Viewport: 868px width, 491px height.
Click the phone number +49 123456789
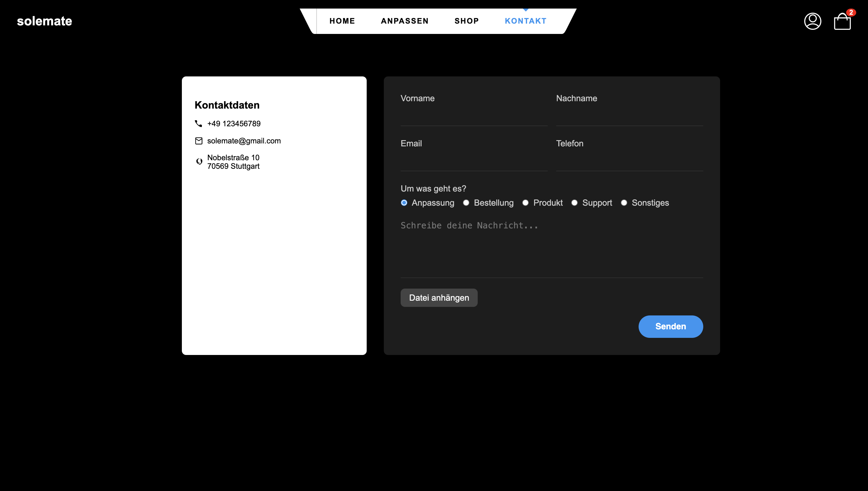point(234,123)
